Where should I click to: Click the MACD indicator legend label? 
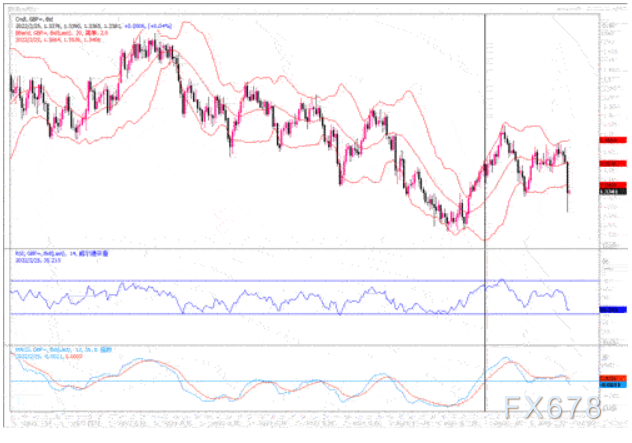(x=63, y=350)
